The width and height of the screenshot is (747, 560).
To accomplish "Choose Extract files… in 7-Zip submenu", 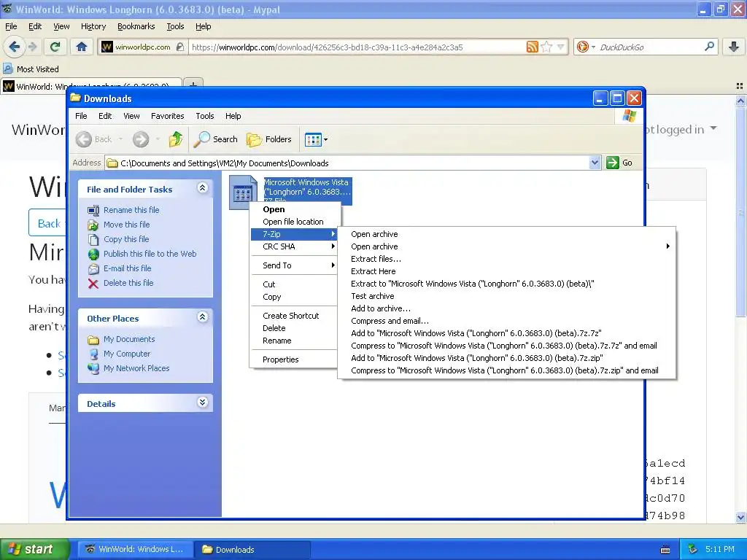I will [506, 259].
